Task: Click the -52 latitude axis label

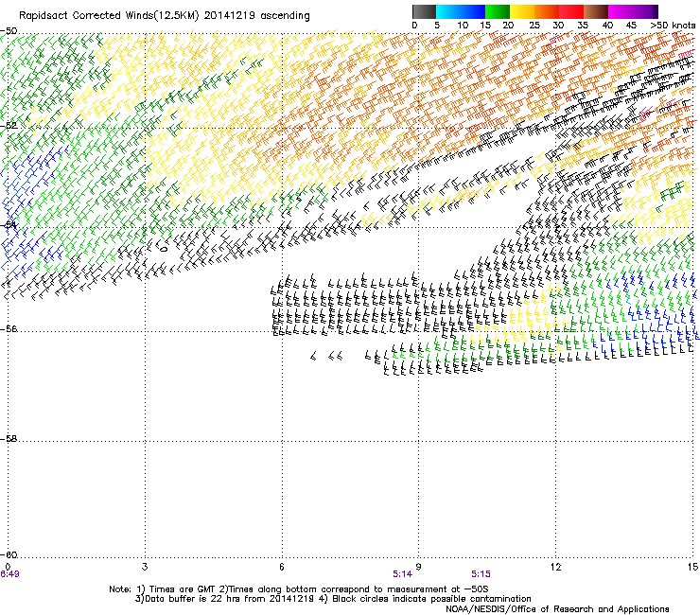Action: click(x=9, y=126)
